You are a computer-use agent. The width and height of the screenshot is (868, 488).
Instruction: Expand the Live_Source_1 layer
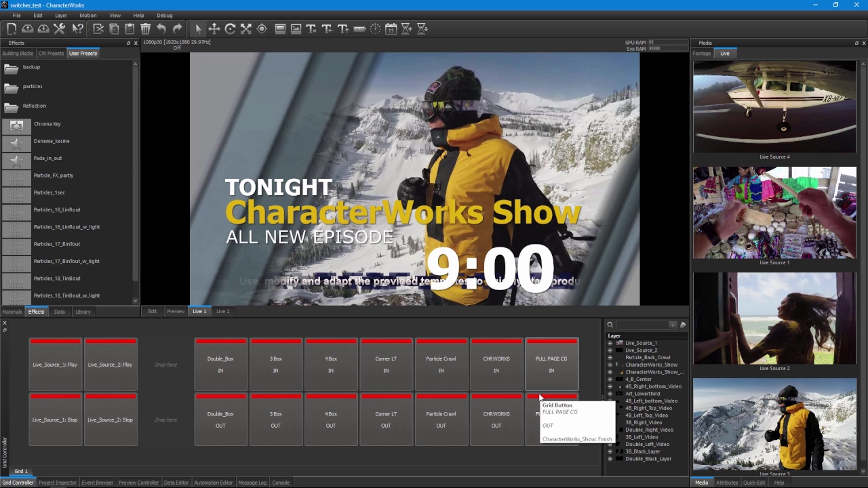point(610,343)
